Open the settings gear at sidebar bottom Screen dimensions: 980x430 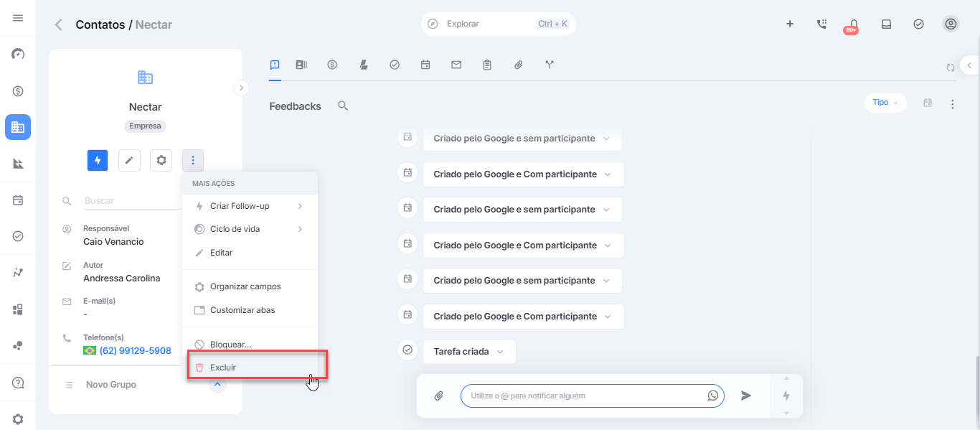tap(18, 419)
